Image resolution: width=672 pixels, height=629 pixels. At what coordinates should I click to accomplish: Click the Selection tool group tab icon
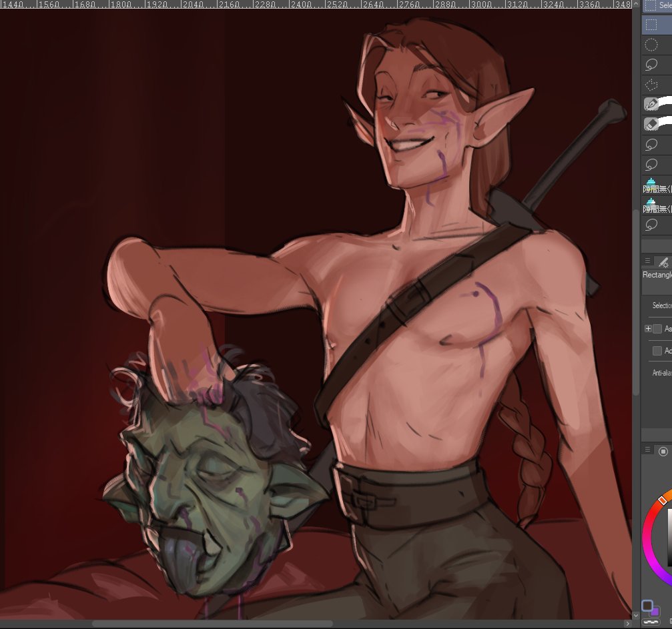(x=651, y=5)
